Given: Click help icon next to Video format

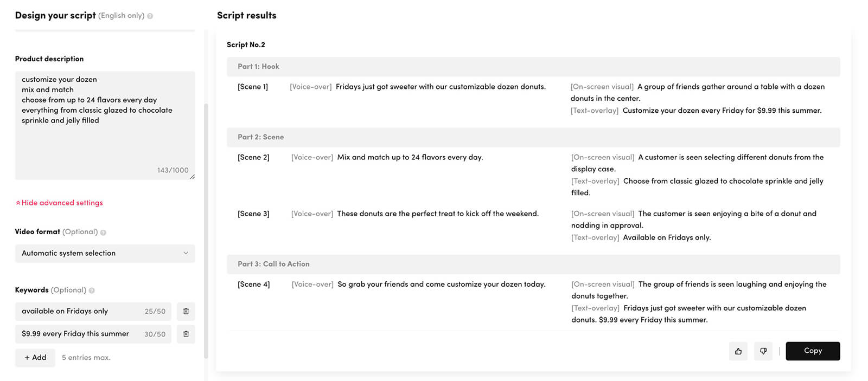Looking at the screenshot, I should tap(103, 233).
